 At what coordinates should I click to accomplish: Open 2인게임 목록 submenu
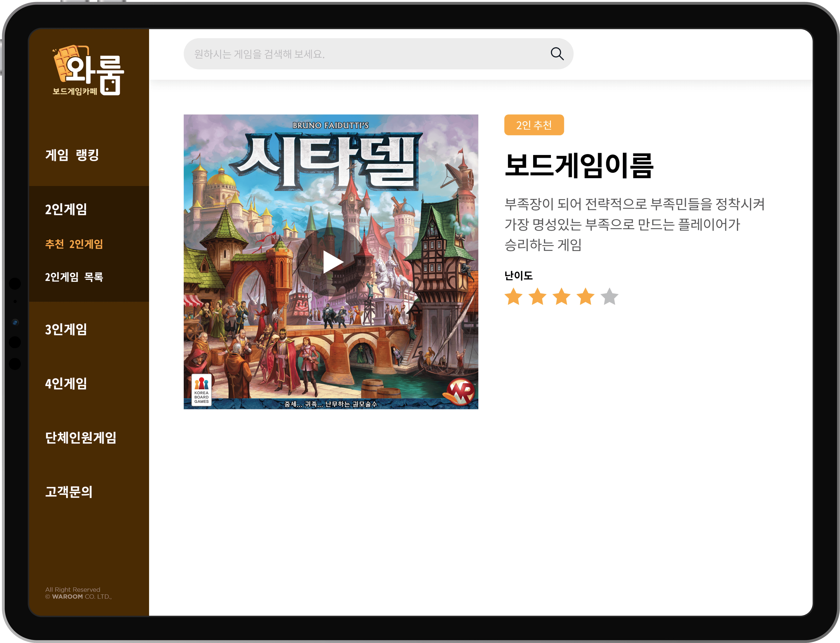[x=74, y=277]
